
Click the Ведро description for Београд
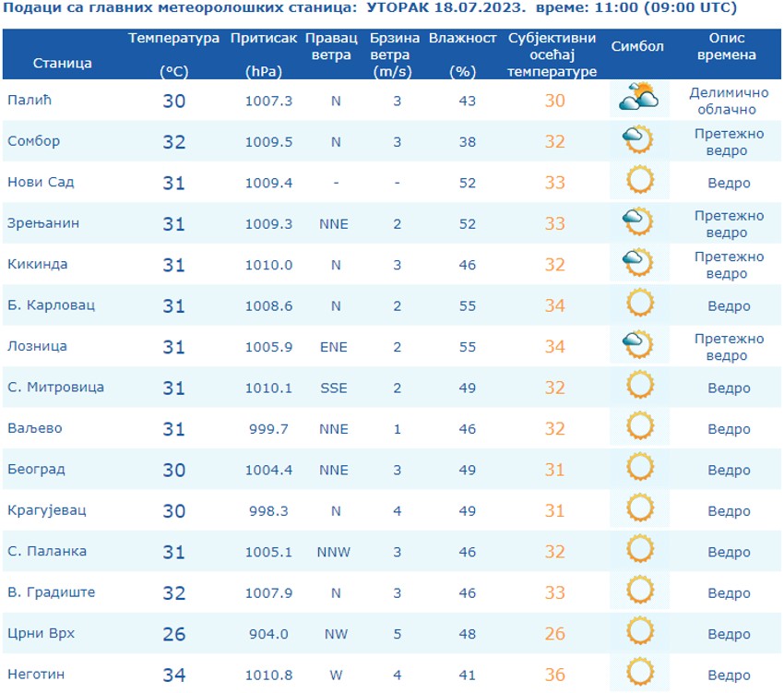(x=729, y=470)
